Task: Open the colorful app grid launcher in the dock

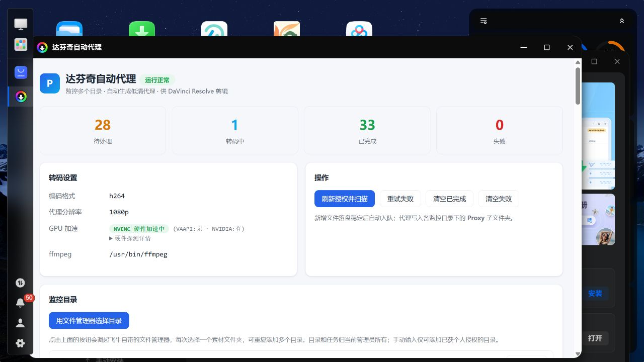Action: [21, 45]
